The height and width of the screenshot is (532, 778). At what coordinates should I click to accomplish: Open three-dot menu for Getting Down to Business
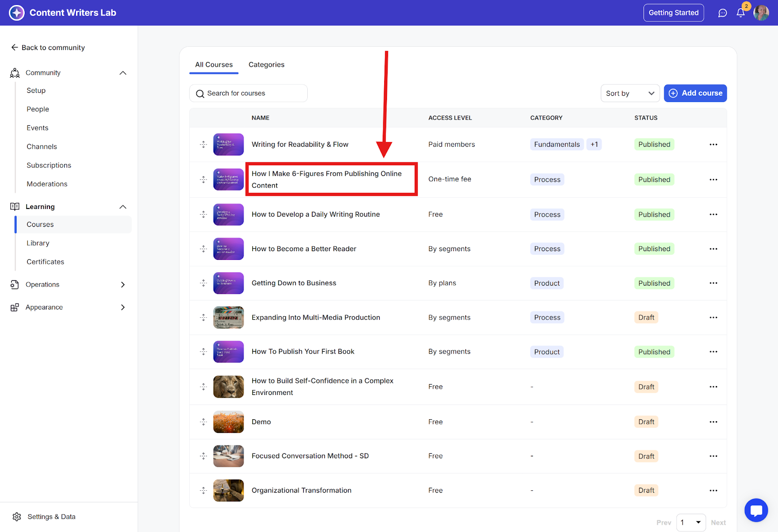coord(713,283)
